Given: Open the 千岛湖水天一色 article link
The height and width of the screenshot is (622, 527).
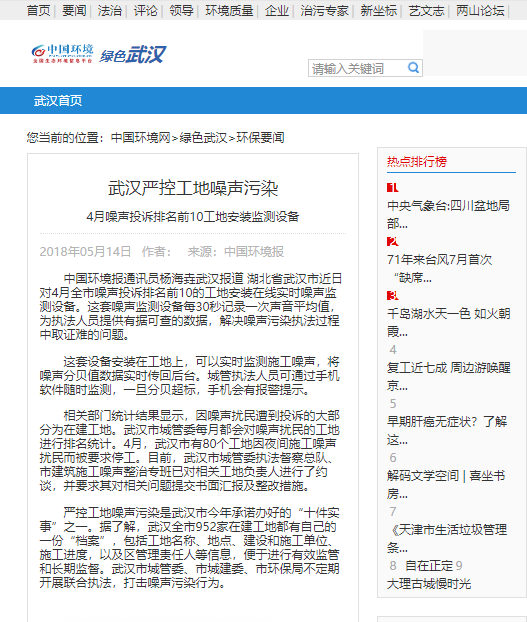Looking at the screenshot, I should click(x=448, y=323).
